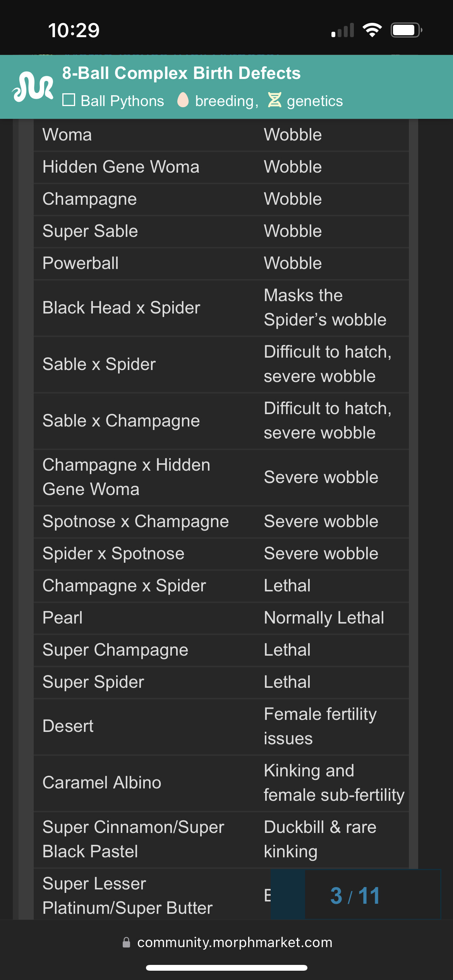Tap the community.morphmarket.com address bar

235,942
